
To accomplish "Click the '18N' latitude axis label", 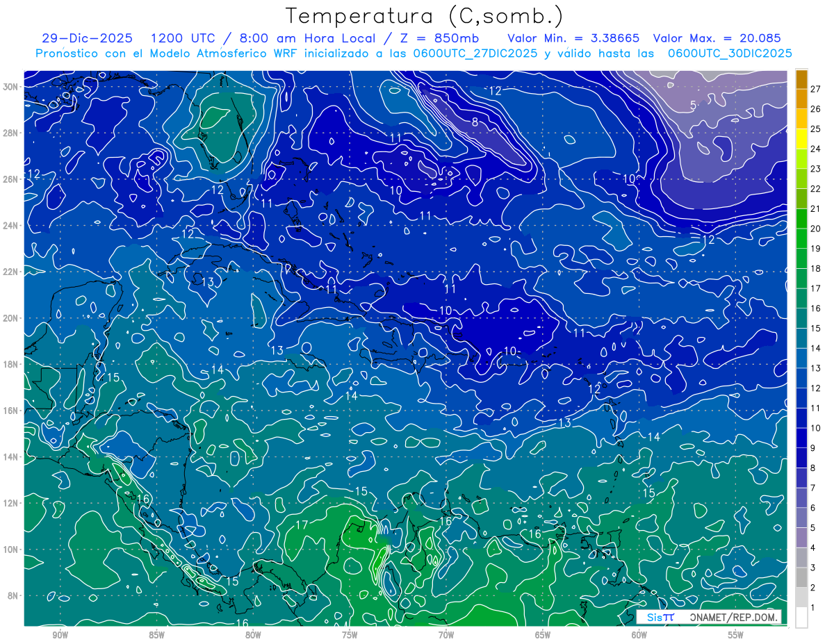I will click(x=10, y=364).
